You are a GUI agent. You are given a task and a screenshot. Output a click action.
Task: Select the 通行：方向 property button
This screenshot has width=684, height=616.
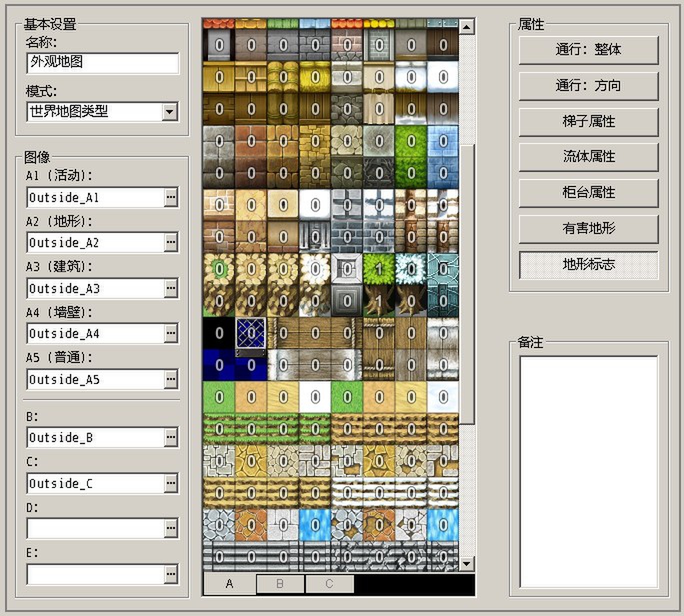[x=588, y=86]
